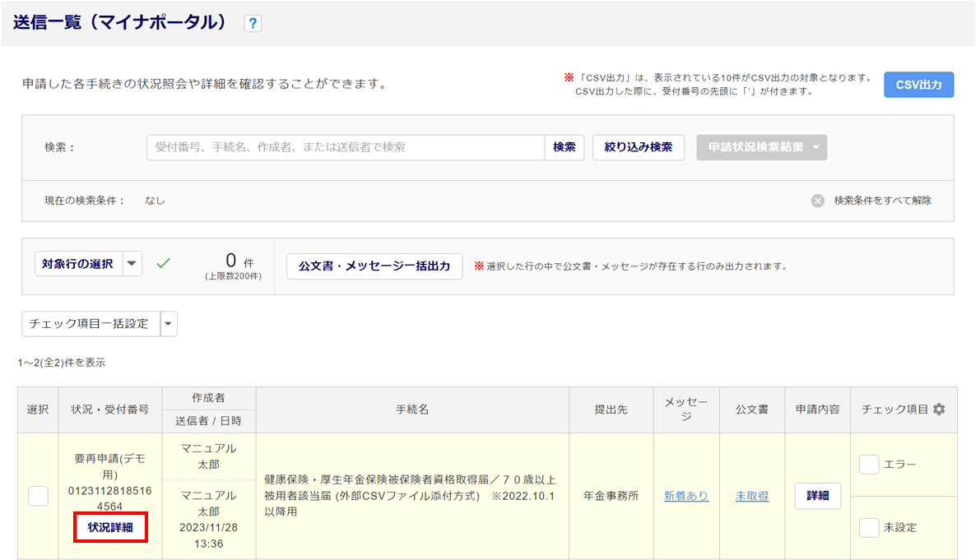The width and height of the screenshot is (976, 560).
Task: Click the 詳細 button in 申請内容
Action: (x=817, y=496)
